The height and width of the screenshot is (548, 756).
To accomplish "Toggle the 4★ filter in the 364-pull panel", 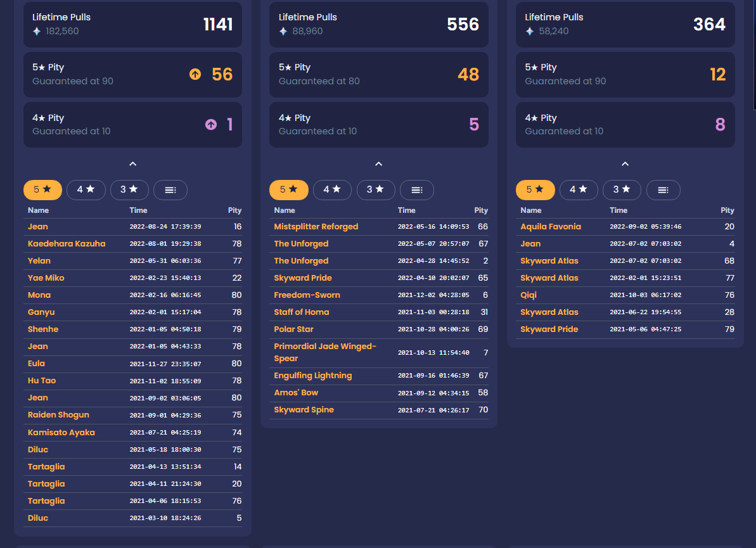I will [579, 190].
